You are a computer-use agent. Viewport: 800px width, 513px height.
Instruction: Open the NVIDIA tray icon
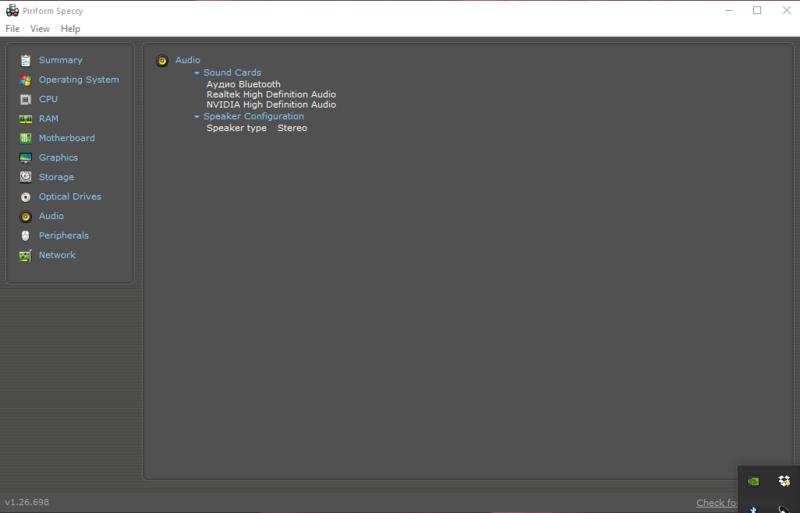click(x=753, y=481)
